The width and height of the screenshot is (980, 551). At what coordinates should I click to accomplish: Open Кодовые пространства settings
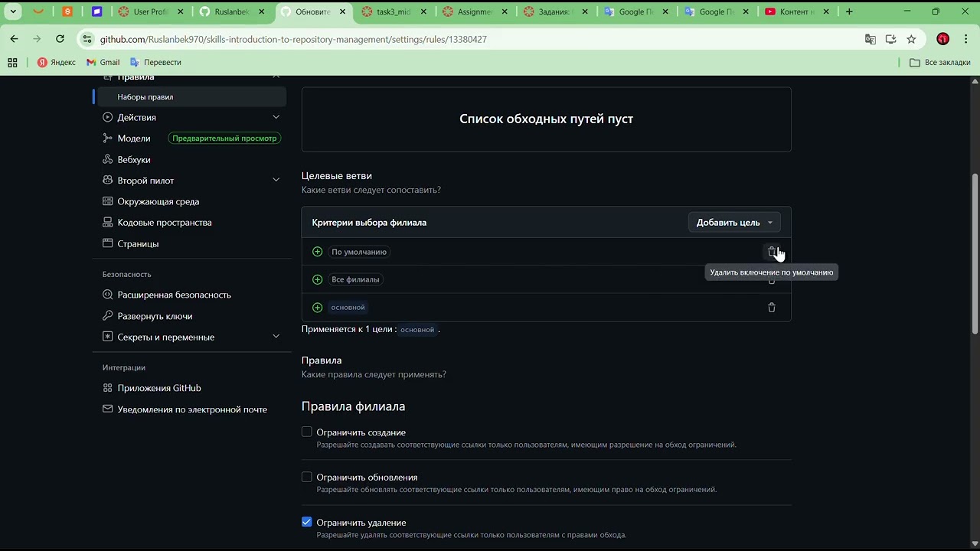[x=165, y=223]
